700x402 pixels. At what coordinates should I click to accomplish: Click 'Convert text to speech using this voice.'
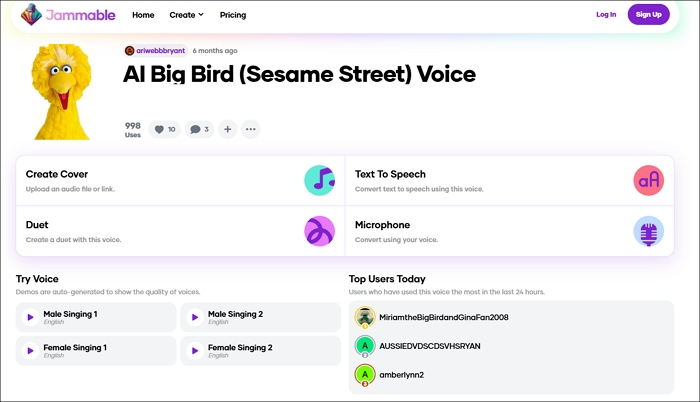pyautogui.click(x=419, y=189)
